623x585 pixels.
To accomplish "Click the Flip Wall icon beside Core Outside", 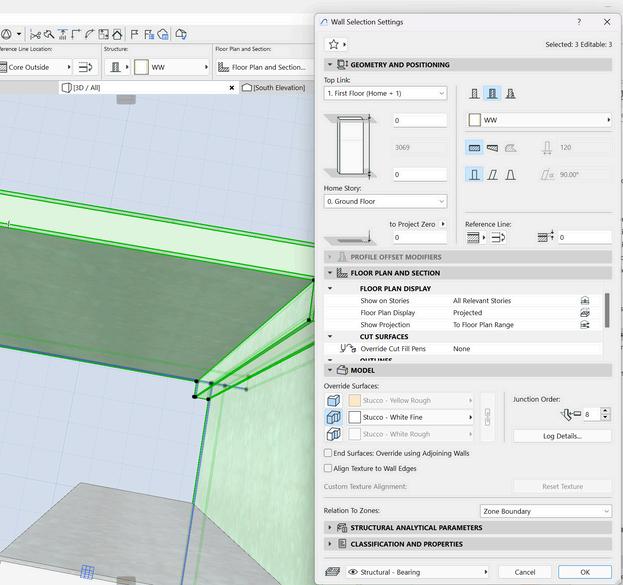I will (85, 67).
